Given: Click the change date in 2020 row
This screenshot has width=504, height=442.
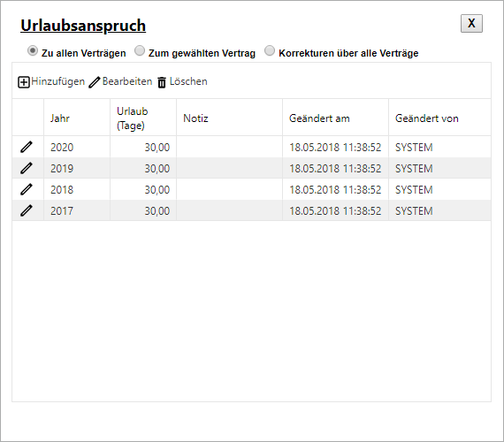Looking at the screenshot, I should point(335,148).
